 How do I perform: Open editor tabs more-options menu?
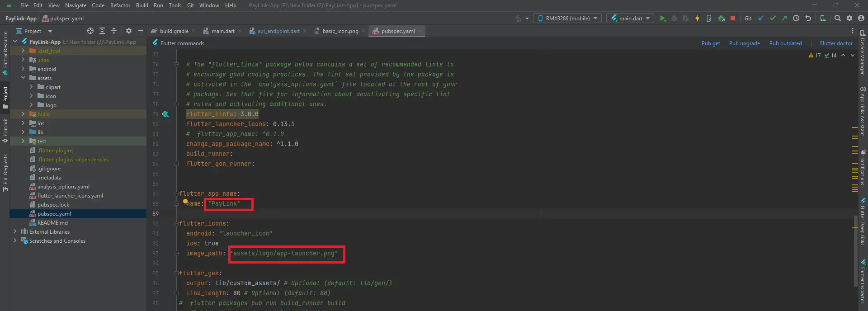853,31
